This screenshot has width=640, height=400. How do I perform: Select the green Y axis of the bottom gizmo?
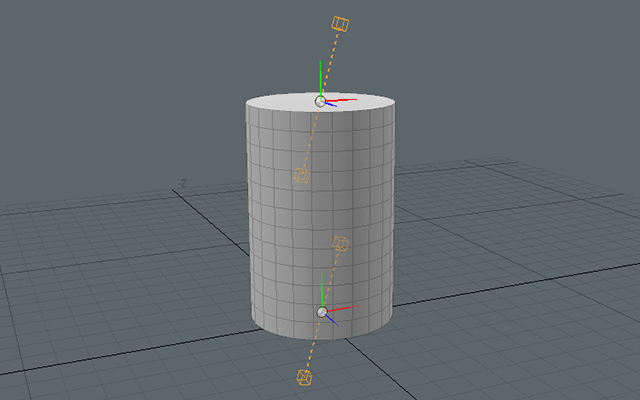coord(321,294)
